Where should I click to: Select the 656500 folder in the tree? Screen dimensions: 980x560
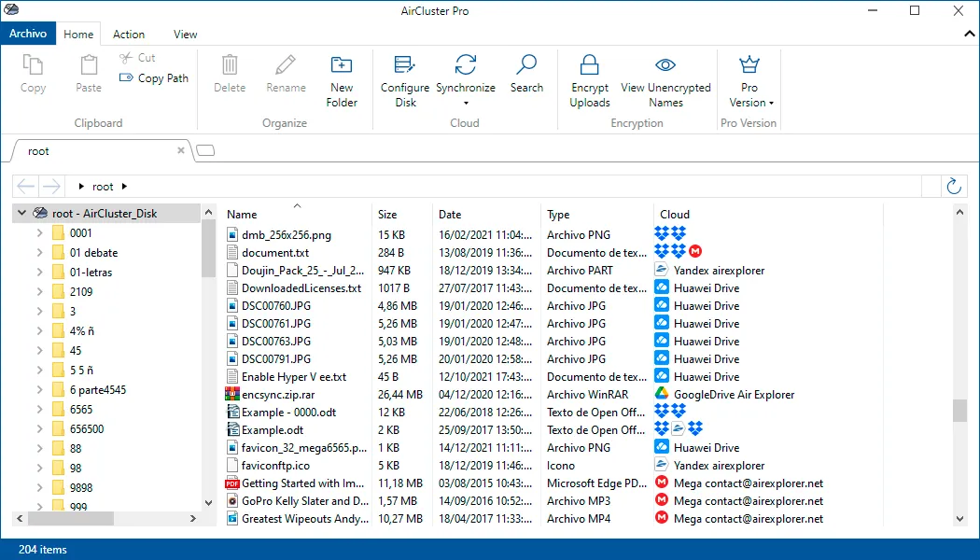coord(87,429)
